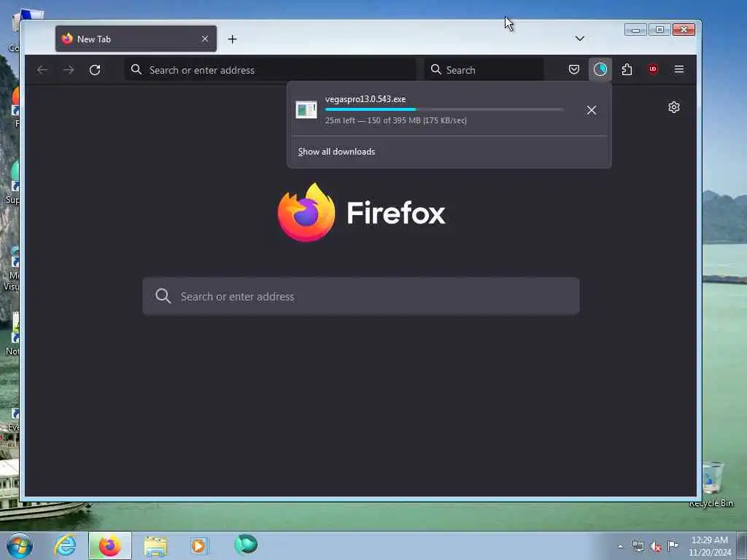Select the New Tab tab

[x=136, y=39]
